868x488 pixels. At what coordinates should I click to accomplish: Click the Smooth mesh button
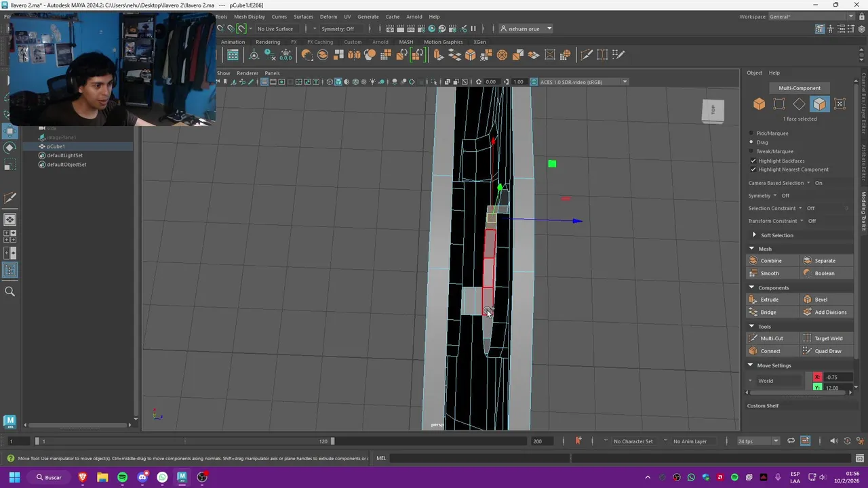[x=772, y=273]
